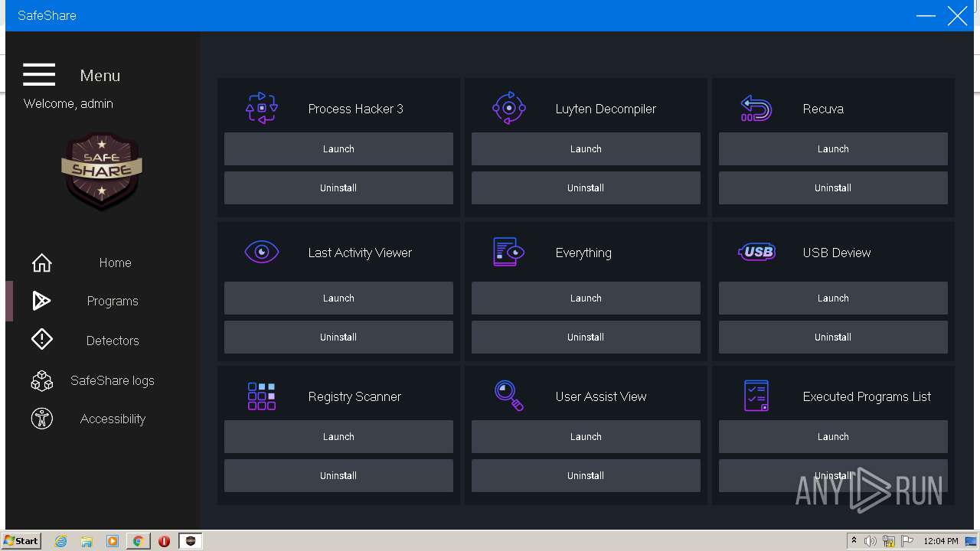Click the SafeShare taskbar icon
Screen dimensions: 980x551
pyautogui.click(x=191, y=541)
